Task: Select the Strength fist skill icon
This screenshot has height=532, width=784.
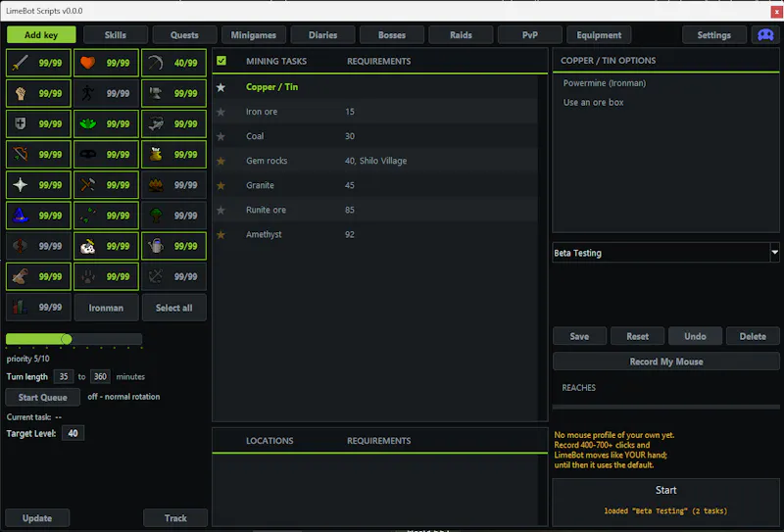Action: pos(20,93)
